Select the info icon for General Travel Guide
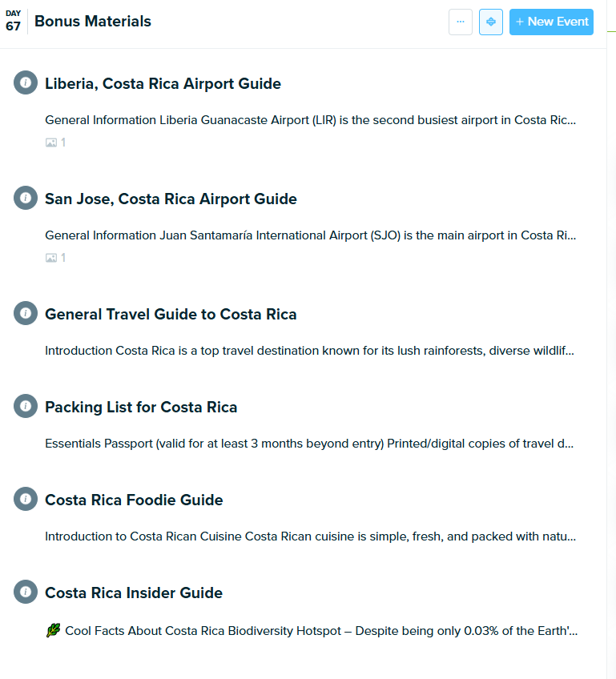Image resolution: width=616 pixels, height=679 pixels. (25, 312)
